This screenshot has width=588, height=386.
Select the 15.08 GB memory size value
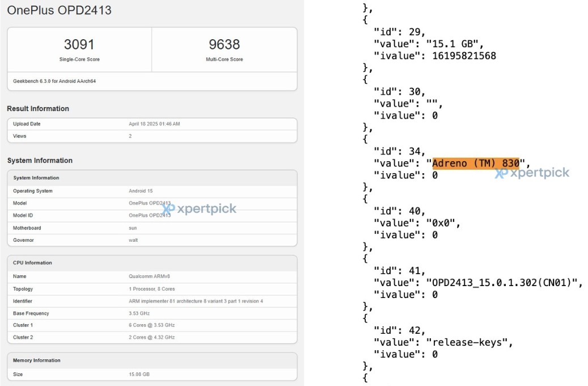point(139,374)
